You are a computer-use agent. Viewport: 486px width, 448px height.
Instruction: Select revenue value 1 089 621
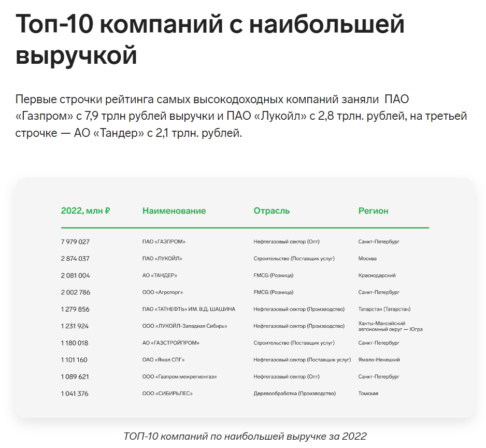tap(75, 376)
